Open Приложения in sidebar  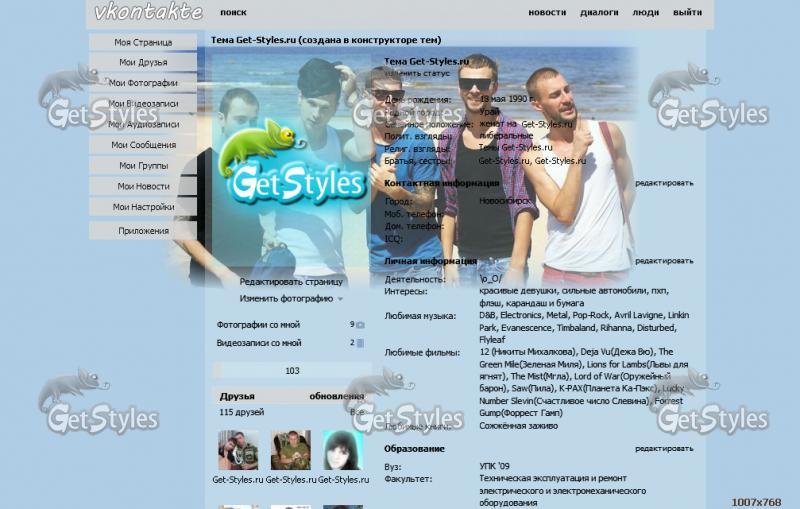[143, 231]
